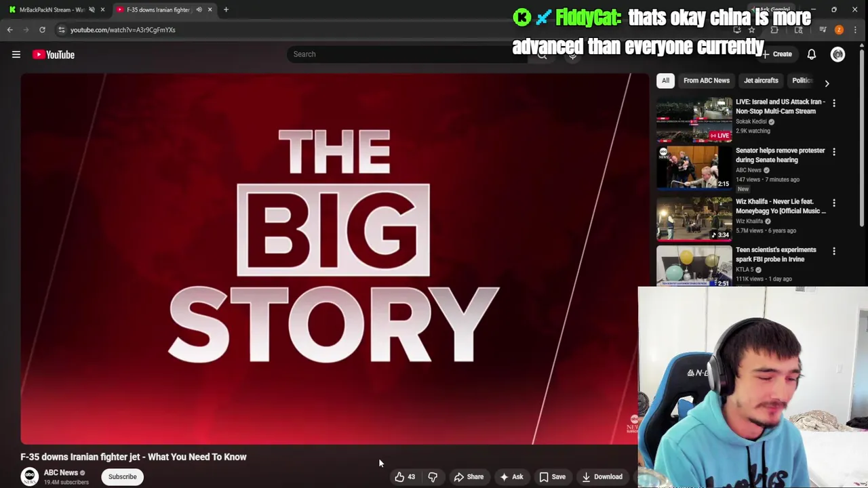Subscribe to ABC News channel
868x488 pixels.
(122, 476)
